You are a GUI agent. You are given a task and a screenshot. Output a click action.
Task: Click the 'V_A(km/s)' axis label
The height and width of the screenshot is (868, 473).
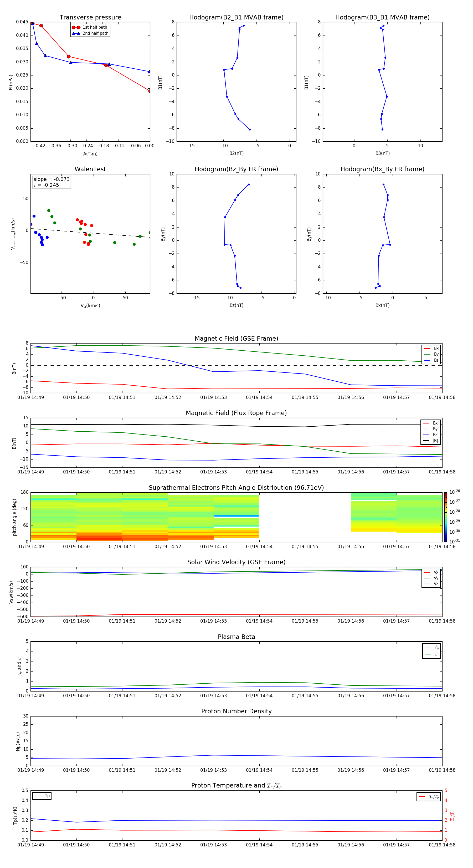90,306
